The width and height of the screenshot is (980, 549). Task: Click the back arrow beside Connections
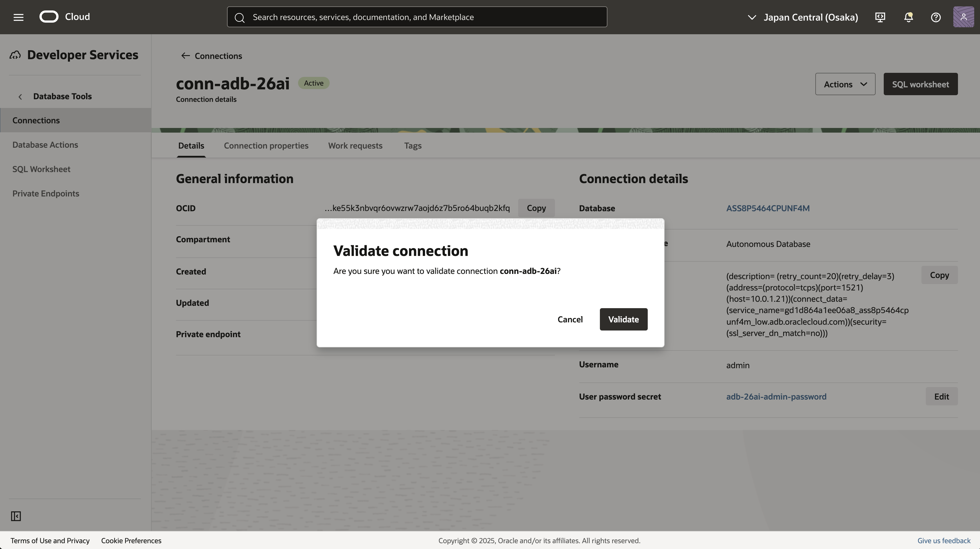186,56
